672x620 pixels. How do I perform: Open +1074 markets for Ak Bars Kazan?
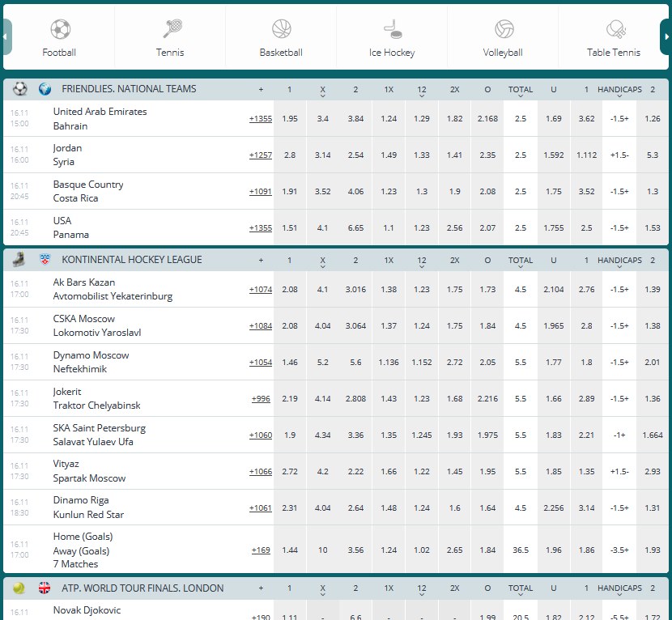(x=261, y=289)
